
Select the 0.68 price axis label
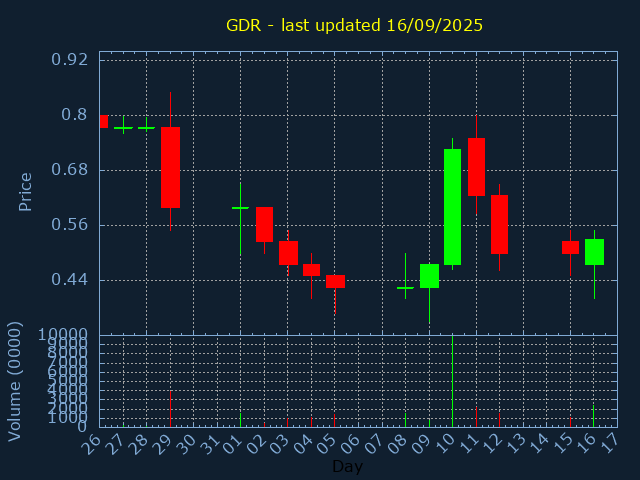tap(69, 169)
